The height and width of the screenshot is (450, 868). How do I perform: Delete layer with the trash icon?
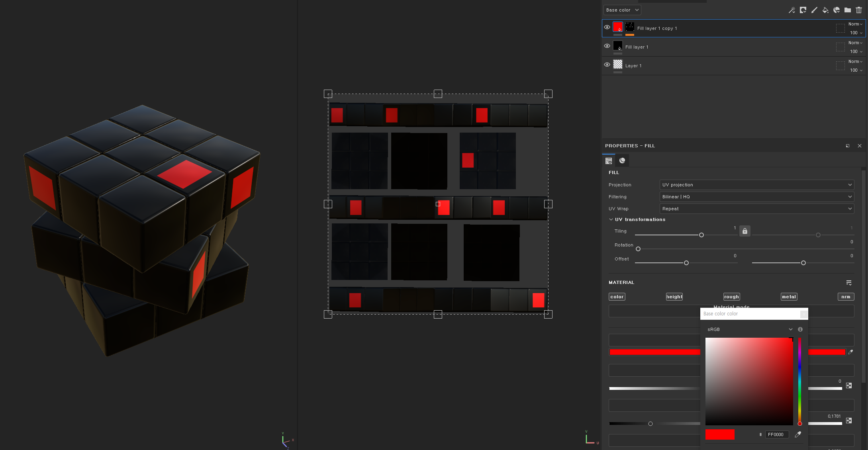click(x=859, y=10)
